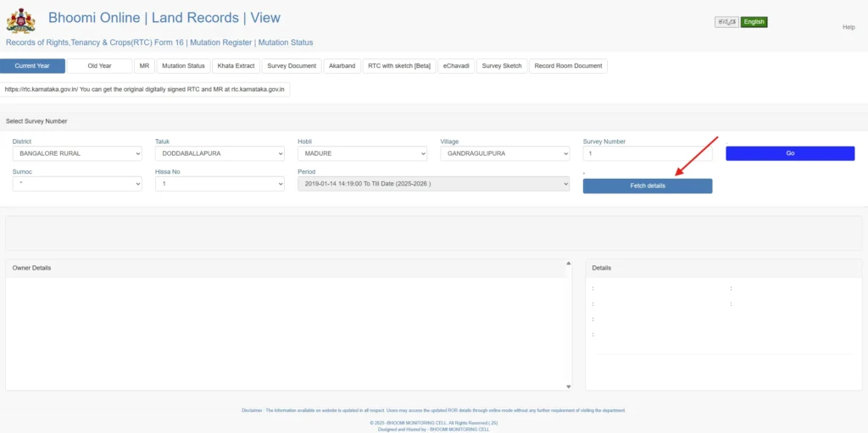This screenshot has height=433, width=868.
Task: Click the Owner Details scroll-up arrow
Action: [568, 264]
